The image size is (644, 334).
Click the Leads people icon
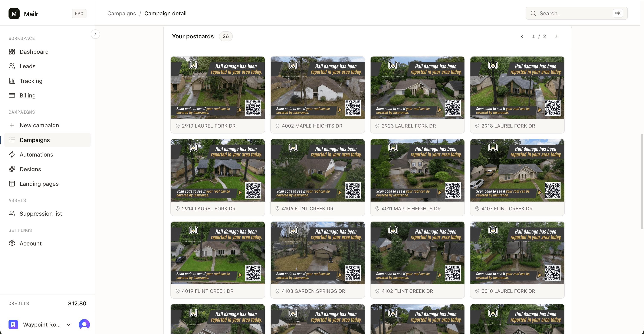[x=12, y=66]
